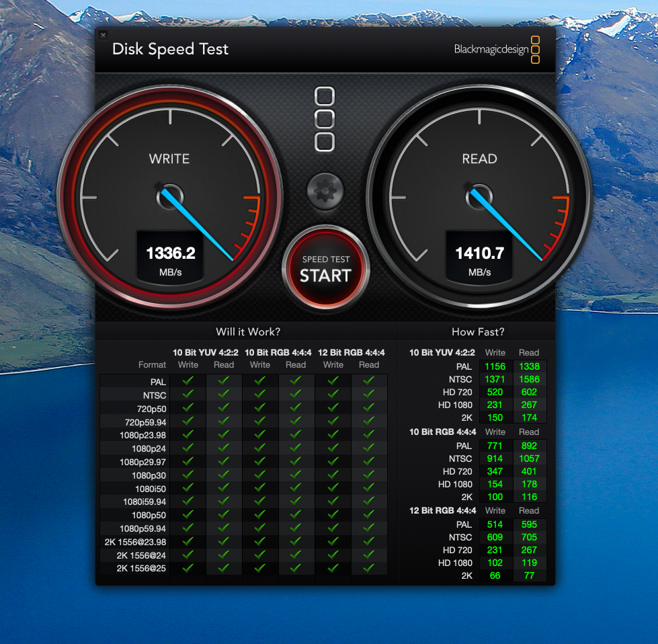658x644 pixels.
Task: Click the 1080p29.97 checkmark under 10 Bit YUV Write
Action: click(188, 461)
